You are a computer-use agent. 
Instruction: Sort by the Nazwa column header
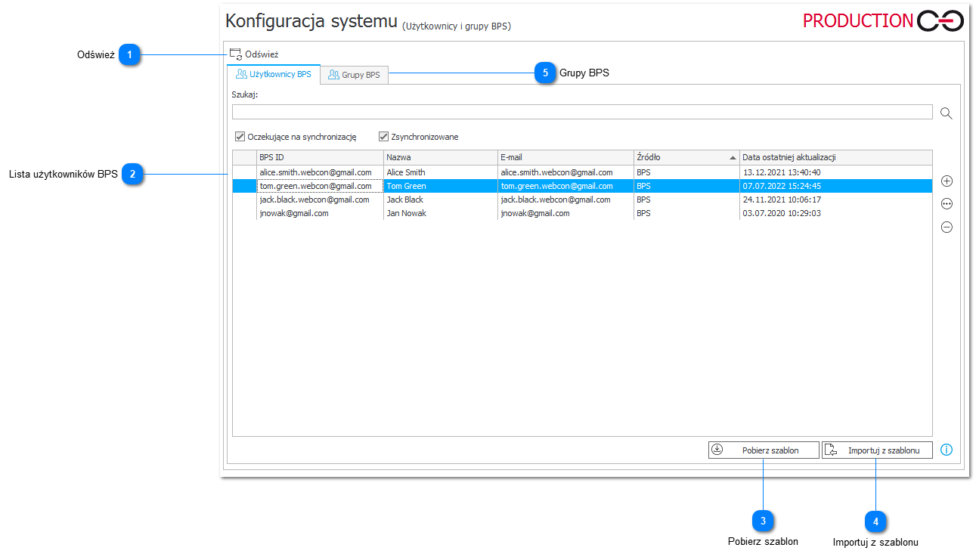pyautogui.click(x=440, y=157)
